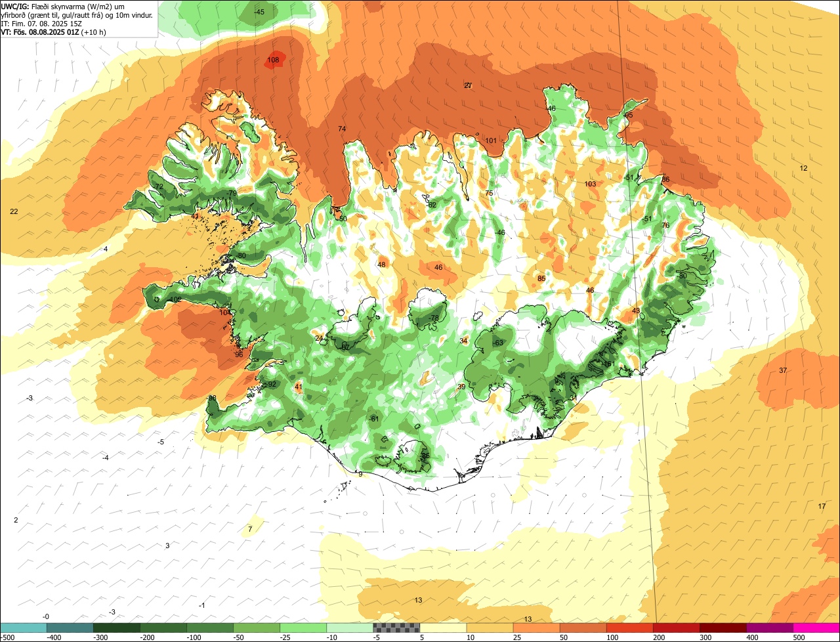Click the map value -5 in the southwestern sea
Image resolution: width=840 pixels, height=642 pixels.
coord(161,442)
